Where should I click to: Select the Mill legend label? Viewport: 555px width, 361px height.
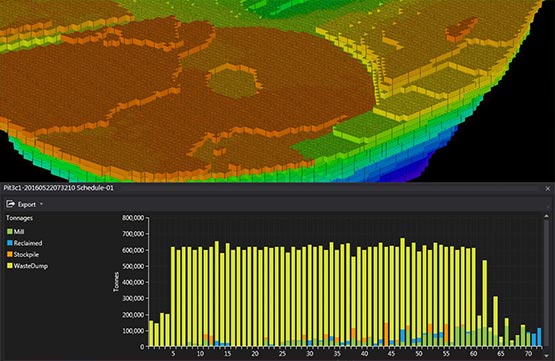tap(19, 232)
